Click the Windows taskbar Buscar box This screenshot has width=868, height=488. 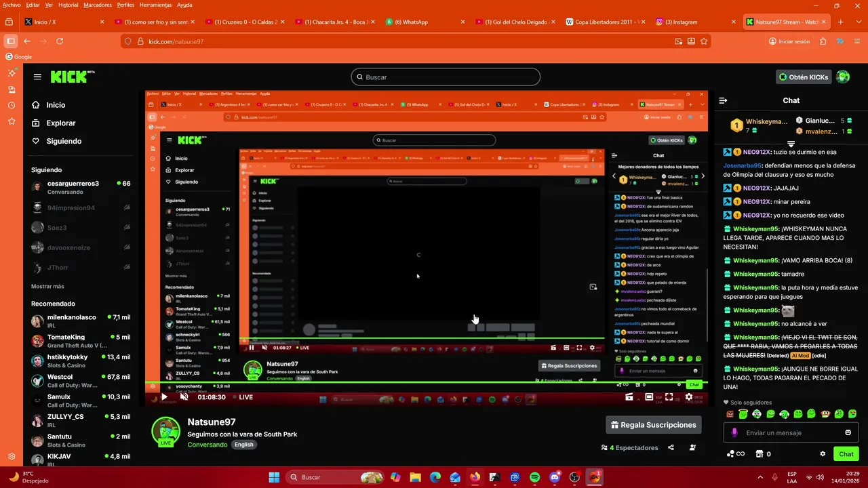335,477
